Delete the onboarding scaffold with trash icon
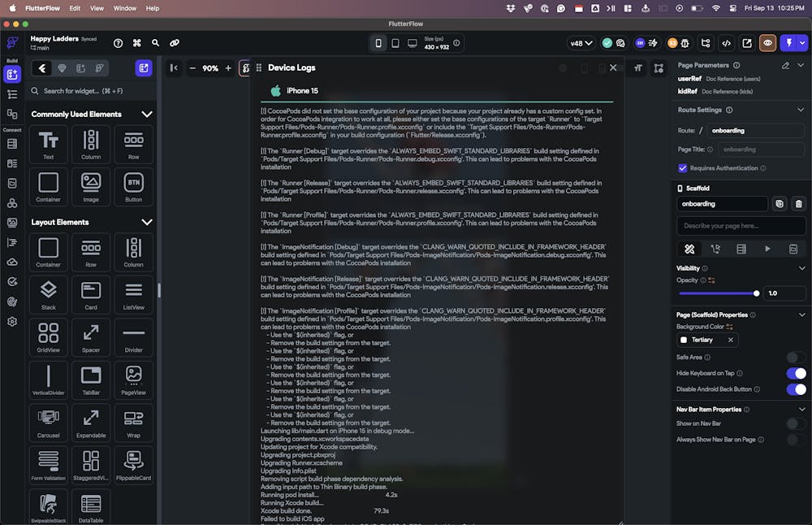The width and height of the screenshot is (812, 525). pos(798,204)
